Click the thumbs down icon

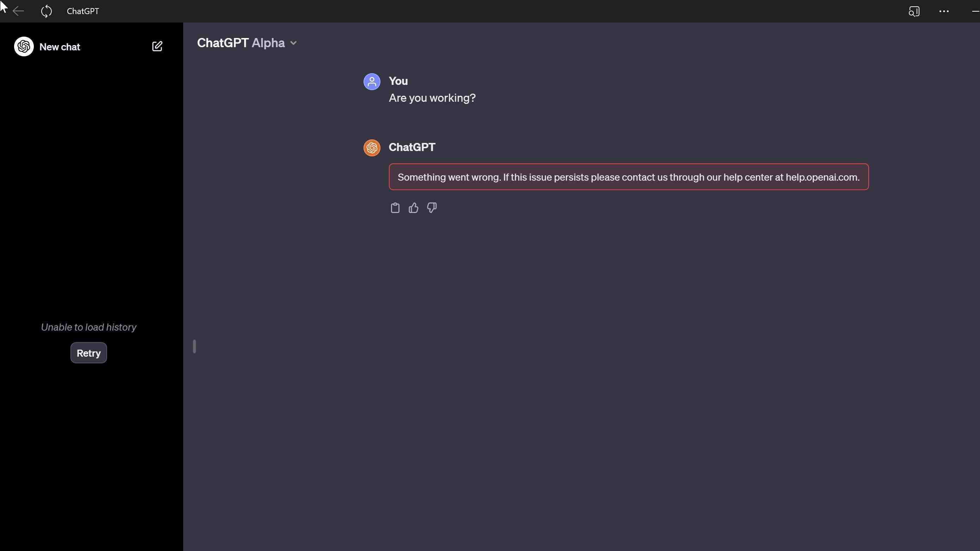432,207
